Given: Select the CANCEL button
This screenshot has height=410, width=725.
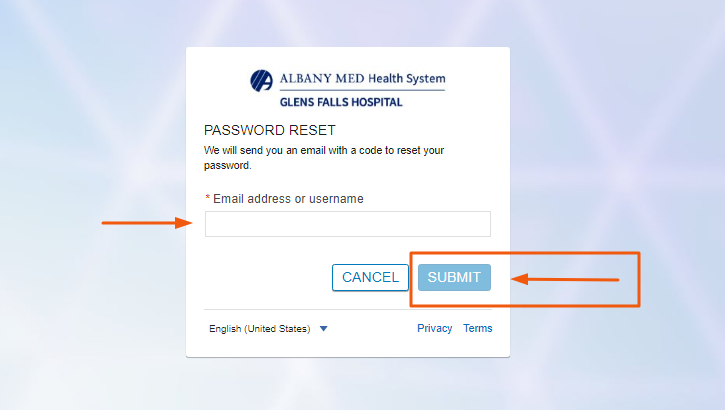Looking at the screenshot, I should pyautogui.click(x=370, y=277).
